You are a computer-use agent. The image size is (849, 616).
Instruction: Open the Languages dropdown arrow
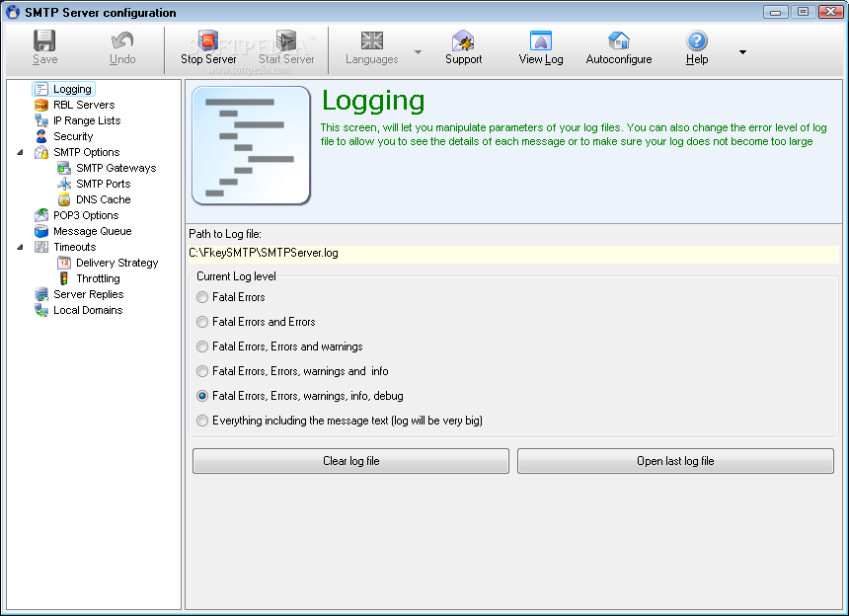418,52
